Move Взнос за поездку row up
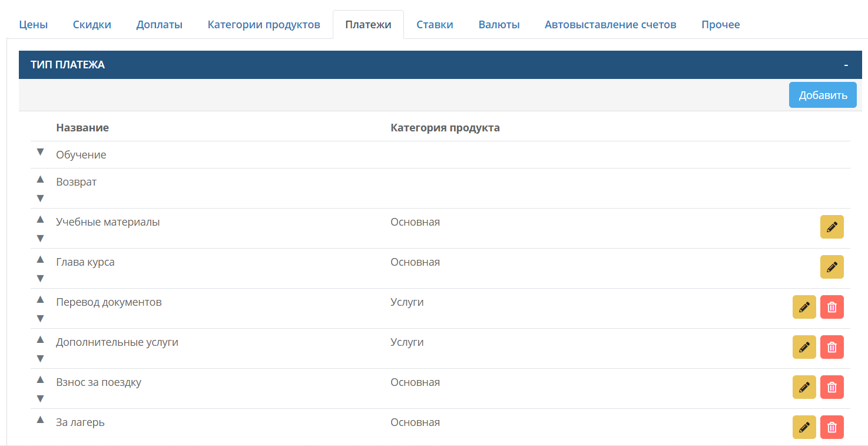 40,379
